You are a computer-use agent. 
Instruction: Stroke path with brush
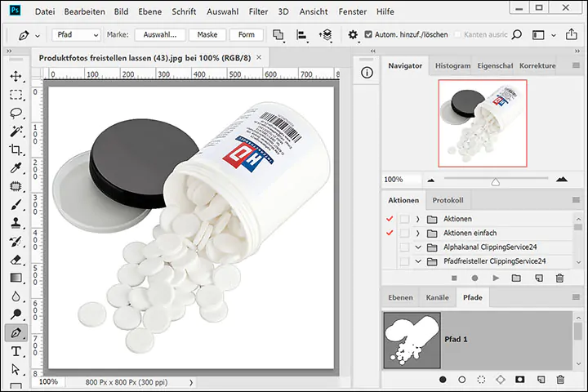pyautogui.click(x=462, y=380)
